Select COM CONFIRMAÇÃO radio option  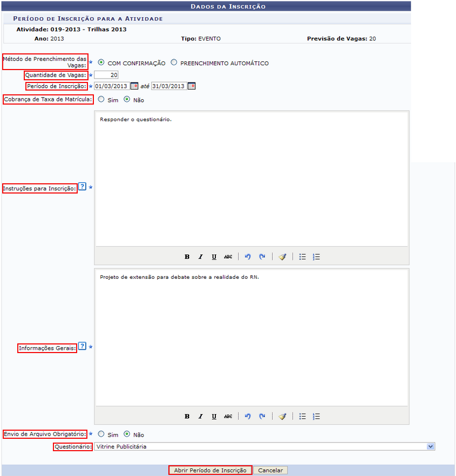point(101,63)
